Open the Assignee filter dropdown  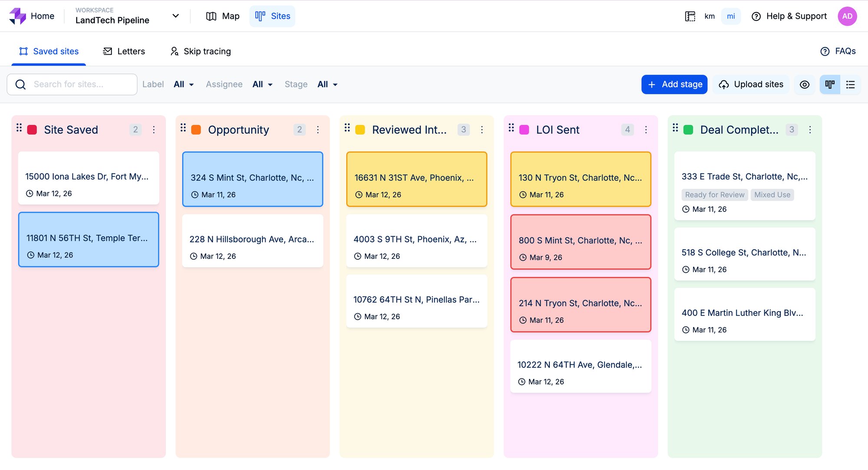pyautogui.click(x=262, y=84)
